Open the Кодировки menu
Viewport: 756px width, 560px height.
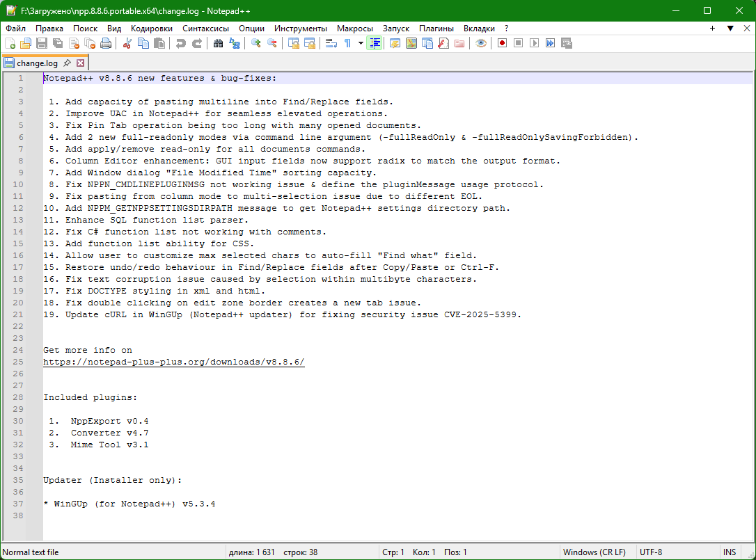coord(151,29)
